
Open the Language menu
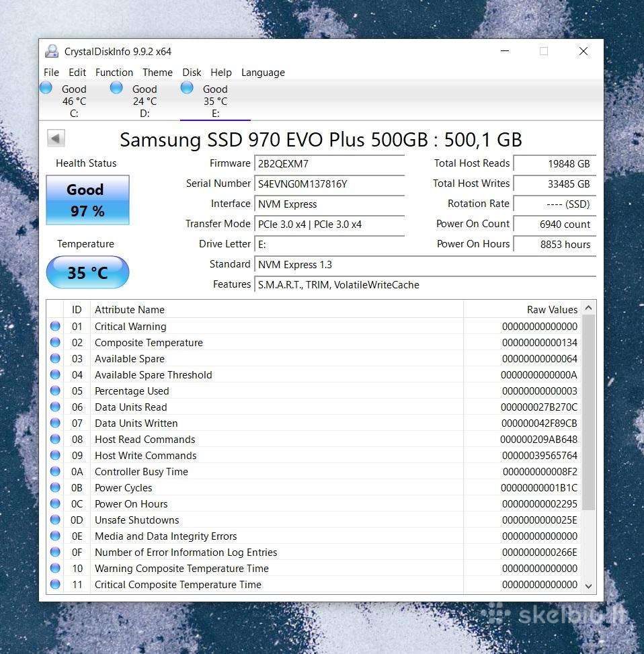(263, 73)
